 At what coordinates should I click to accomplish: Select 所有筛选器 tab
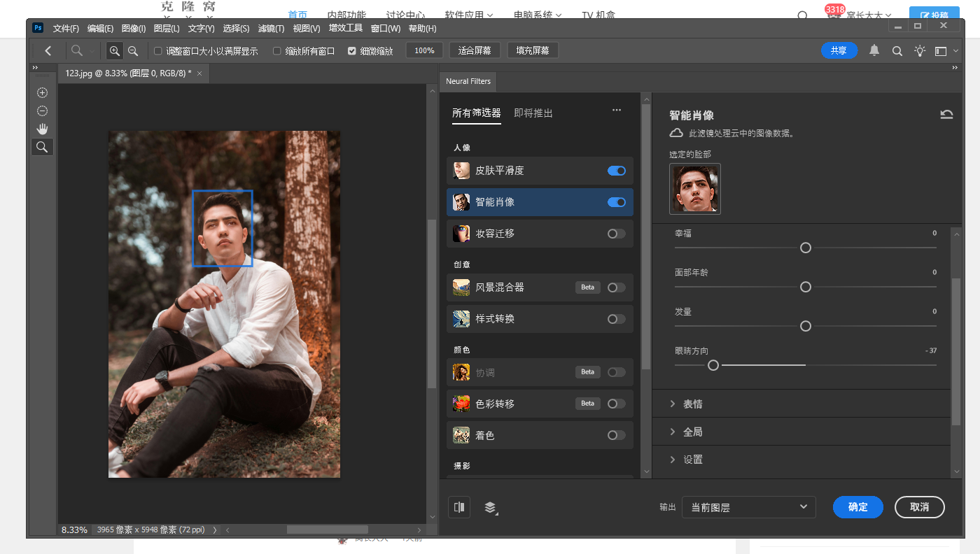pos(477,113)
